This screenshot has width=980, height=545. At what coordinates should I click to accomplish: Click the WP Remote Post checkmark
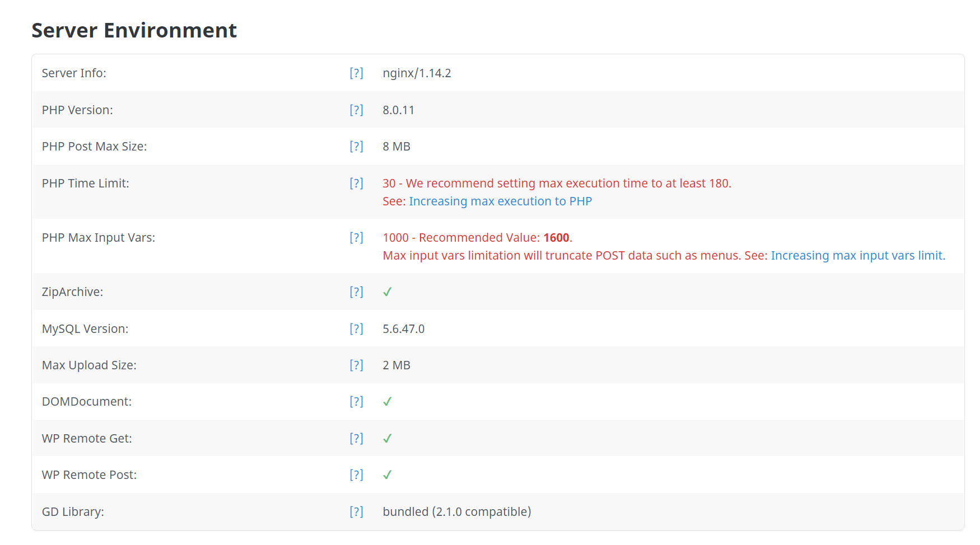[x=387, y=475]
